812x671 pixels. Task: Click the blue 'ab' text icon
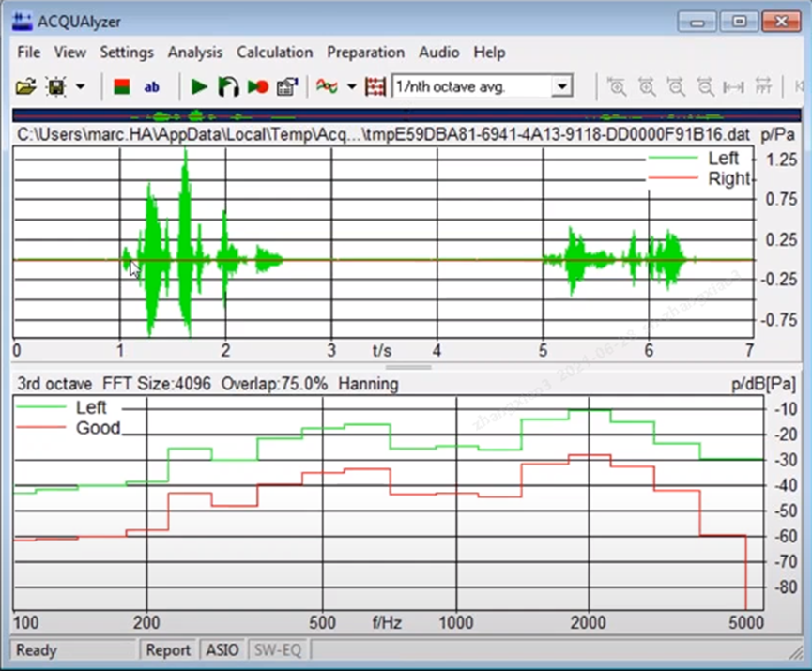coord(151,87)
